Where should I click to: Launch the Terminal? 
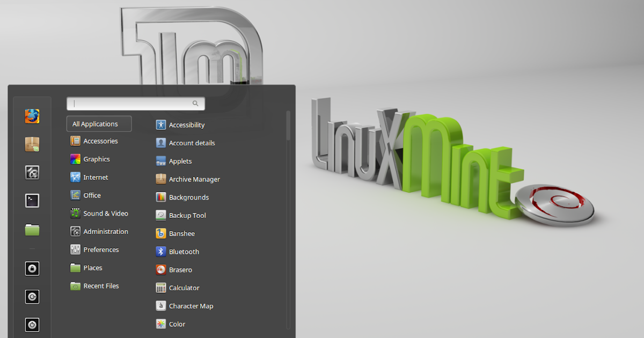point(32,200)
